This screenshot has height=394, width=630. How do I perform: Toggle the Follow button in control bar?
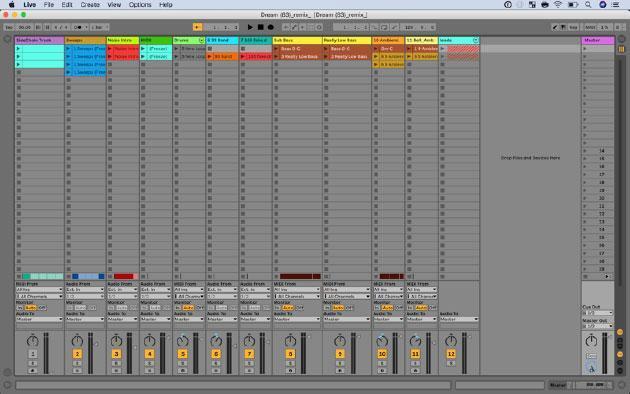point(197,27)
